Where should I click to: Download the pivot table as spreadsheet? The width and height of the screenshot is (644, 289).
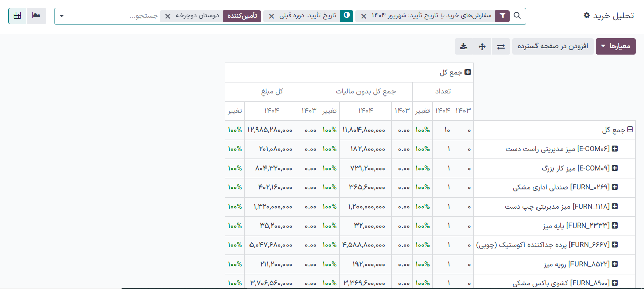click(463, 46)
